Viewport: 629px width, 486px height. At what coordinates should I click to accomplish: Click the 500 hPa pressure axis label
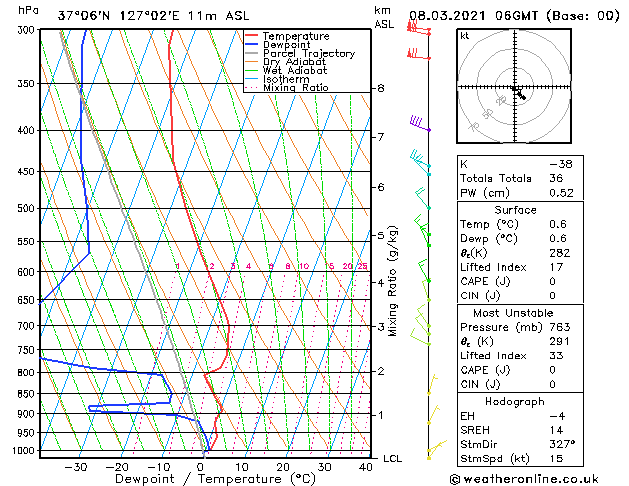pyautogui.click(x=28, y=209)
